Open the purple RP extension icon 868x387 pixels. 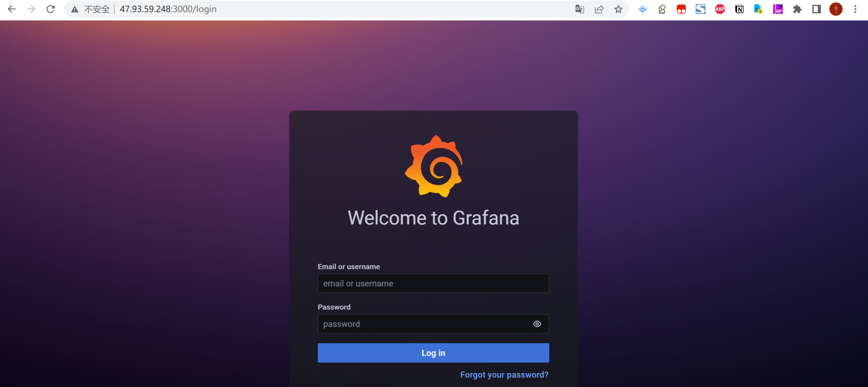[778, 9]
